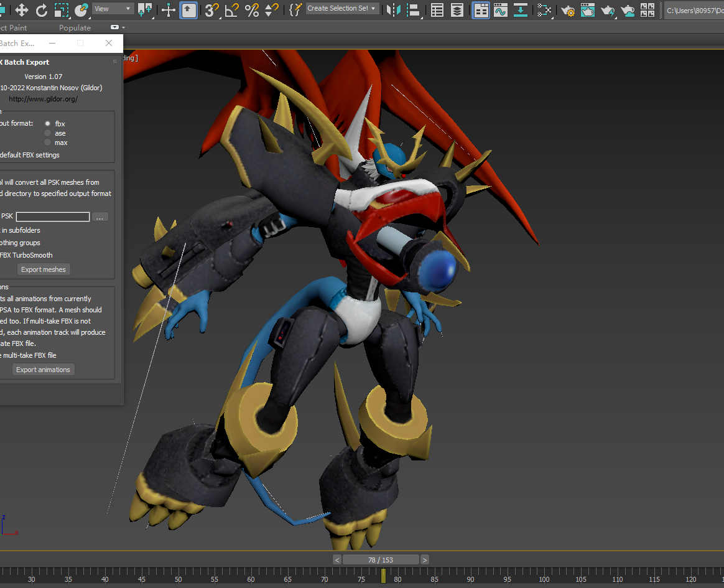
Task: Collapse the Batch Export rollout header
Action: (x=26, y=62)
